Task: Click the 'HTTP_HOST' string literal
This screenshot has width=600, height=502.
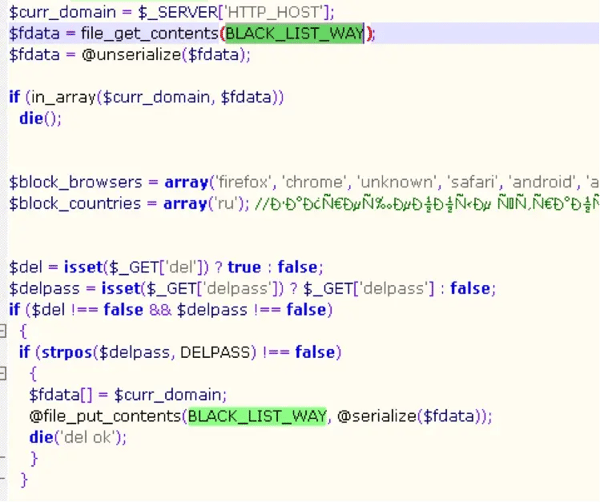Action: [x=275, y=12]
